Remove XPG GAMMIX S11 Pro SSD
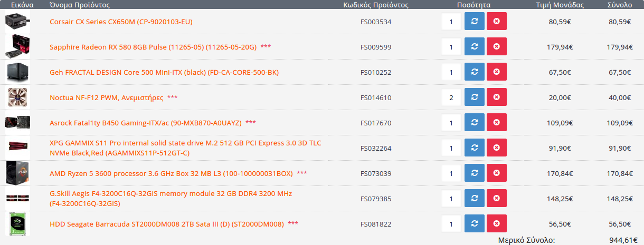644x245 pixels. [x=496, y=148]
